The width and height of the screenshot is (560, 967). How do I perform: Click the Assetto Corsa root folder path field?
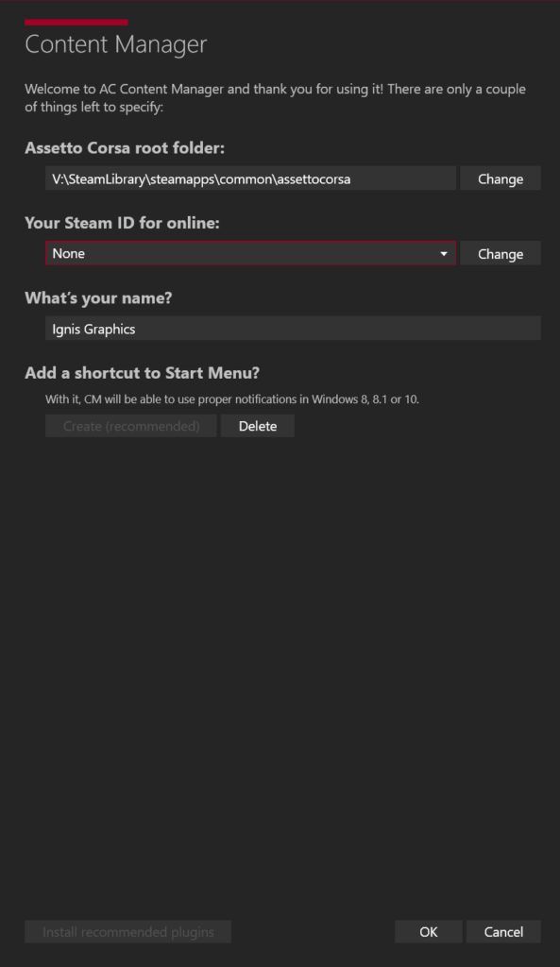(250, 178)
